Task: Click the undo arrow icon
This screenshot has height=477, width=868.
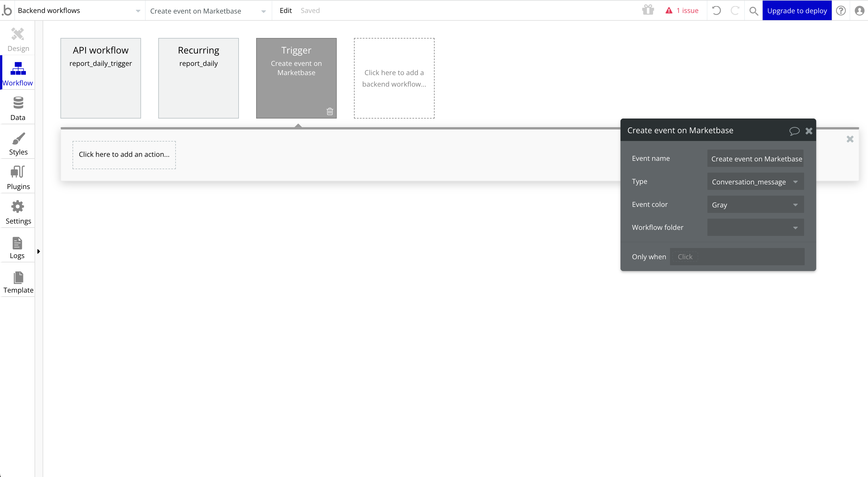Action: click(716, 11)
